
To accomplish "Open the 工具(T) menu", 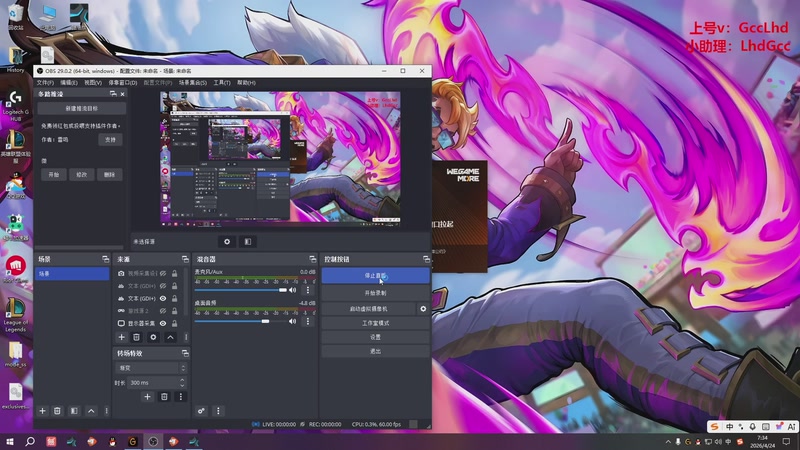I will [222, 83].
